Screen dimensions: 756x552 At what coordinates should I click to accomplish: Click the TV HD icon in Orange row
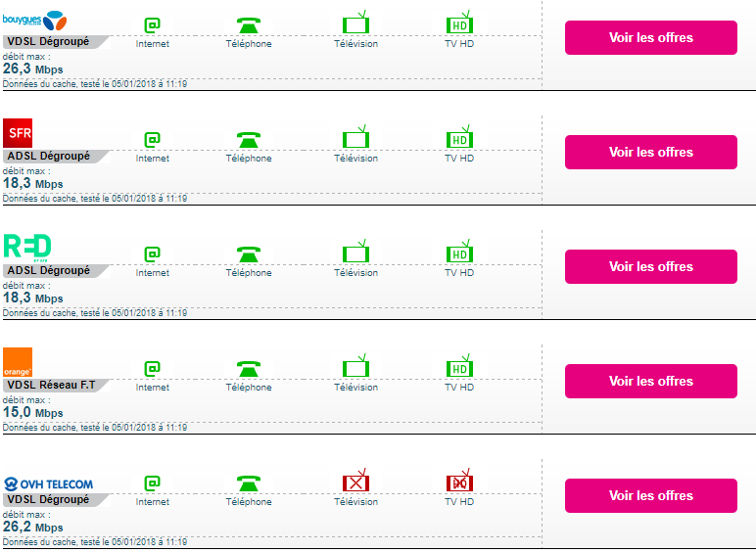pos(459,368)
